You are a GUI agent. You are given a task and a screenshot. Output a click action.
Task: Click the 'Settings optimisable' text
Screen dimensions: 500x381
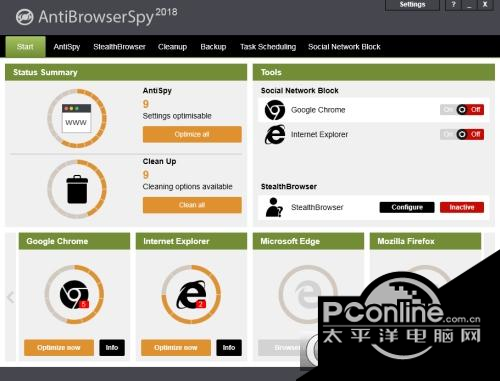point(177,116)
